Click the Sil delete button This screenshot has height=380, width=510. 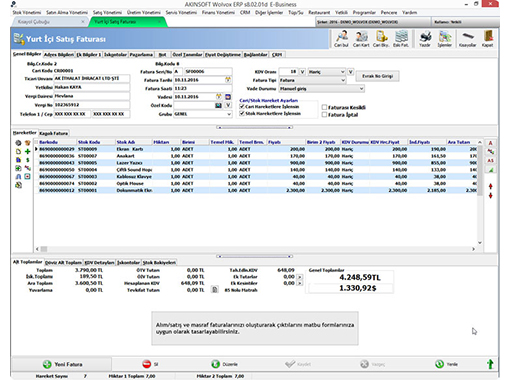[150, 364]
